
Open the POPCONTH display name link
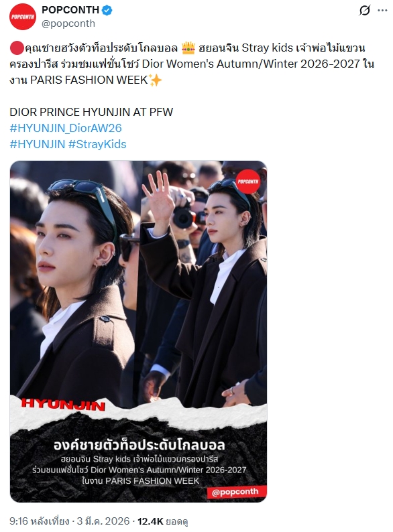(70, 10)
